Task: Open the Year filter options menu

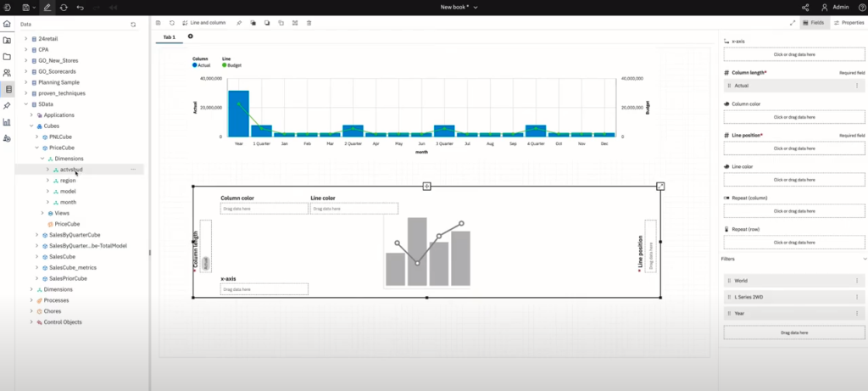Action: [857, 314]
